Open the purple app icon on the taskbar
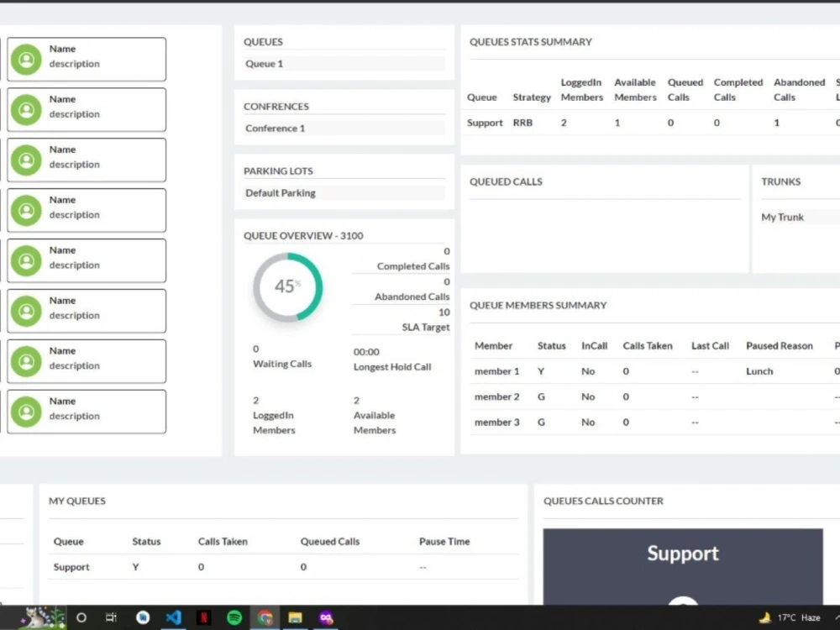840x630 pixels. 326,617
